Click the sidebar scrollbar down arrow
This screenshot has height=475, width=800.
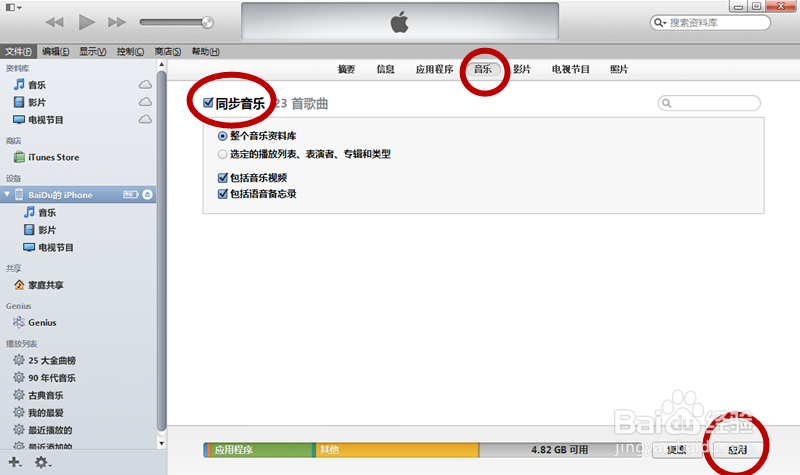click(161, 443)
